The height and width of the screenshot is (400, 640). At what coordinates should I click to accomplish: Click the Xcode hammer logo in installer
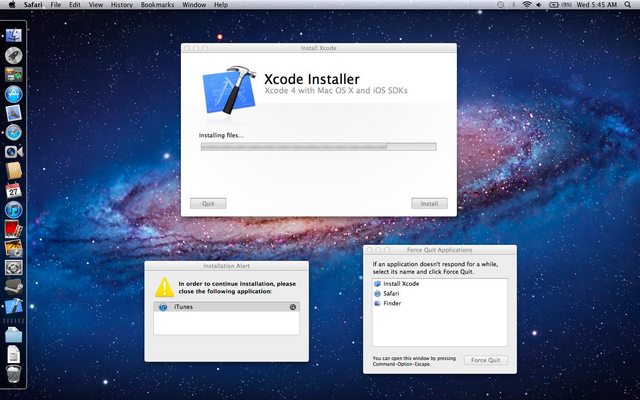click(229, 90)
